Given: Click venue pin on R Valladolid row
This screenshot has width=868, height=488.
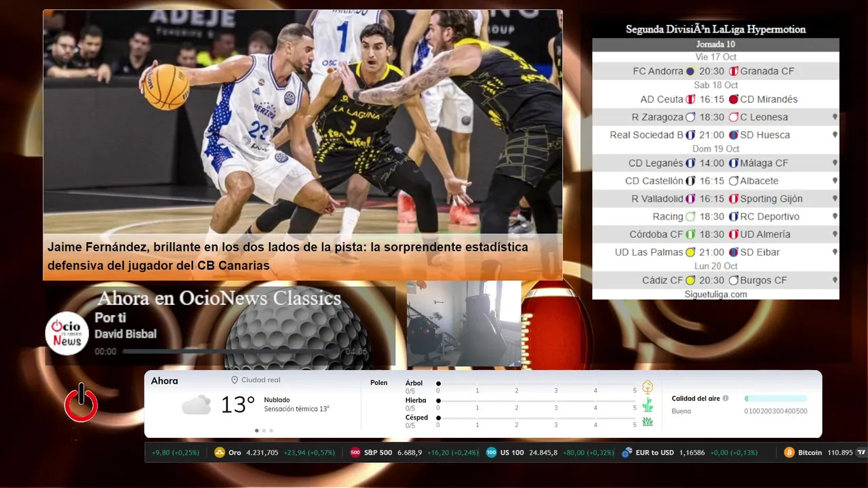Looking at the screenshot, I should pos(835,199).
